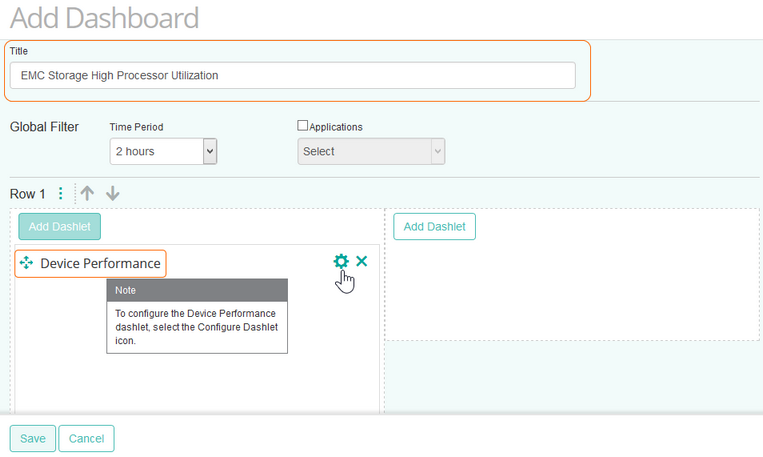763x457 pixels.
Task: Click the Row 1 label
Action: 28,194
